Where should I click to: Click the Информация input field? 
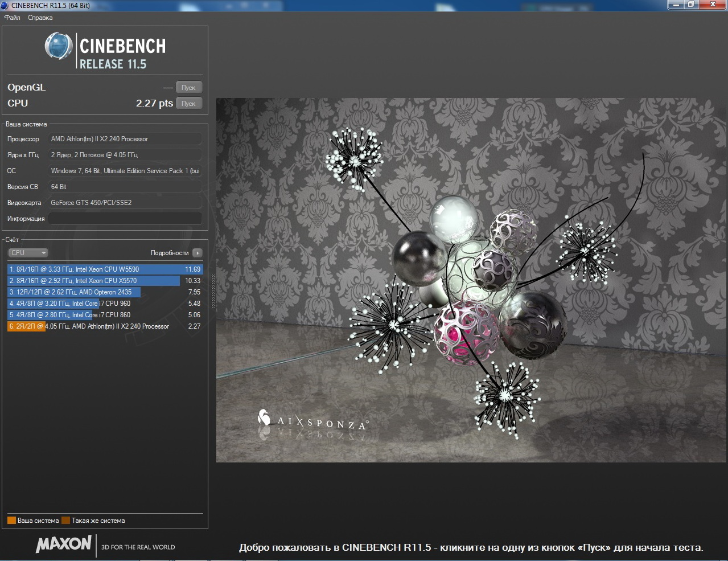tap(125, 219)
